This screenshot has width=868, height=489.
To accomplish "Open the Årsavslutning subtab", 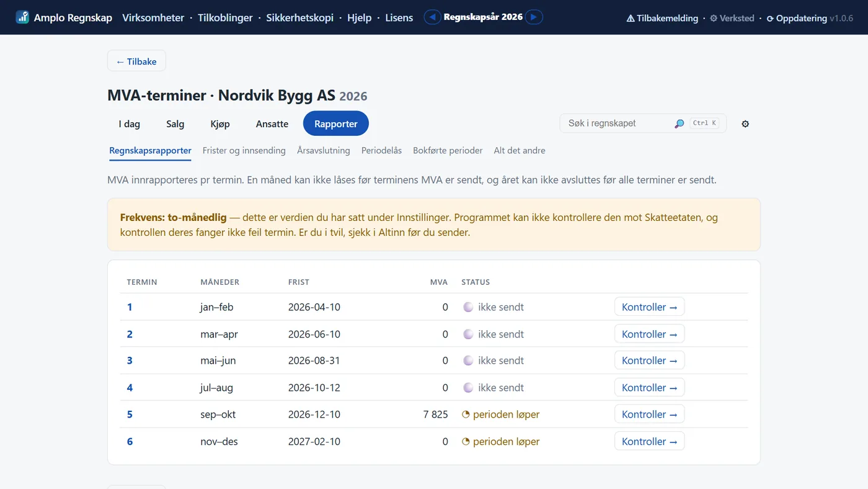I will pos(324,150).
